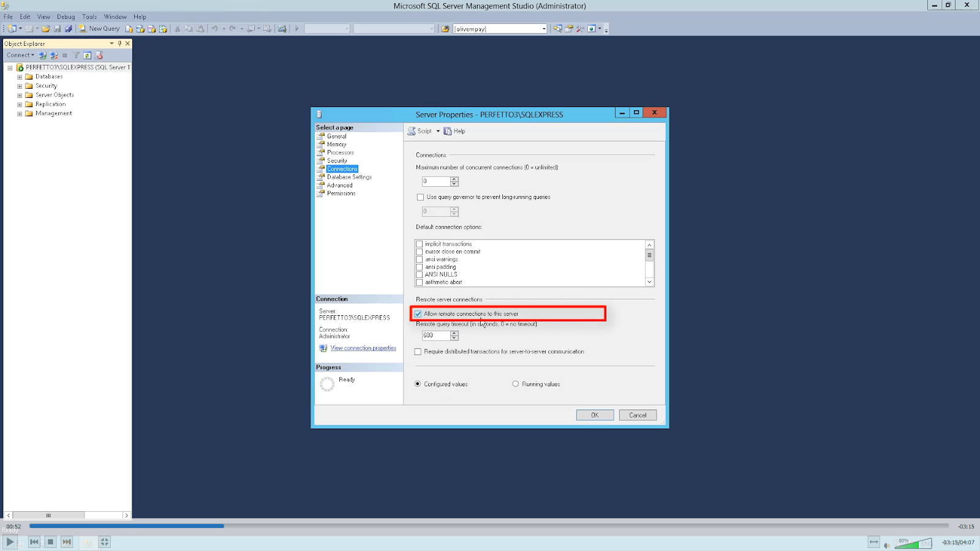
Task: Click the Refresh icon in Object Explorer
Action: [86, 55]
